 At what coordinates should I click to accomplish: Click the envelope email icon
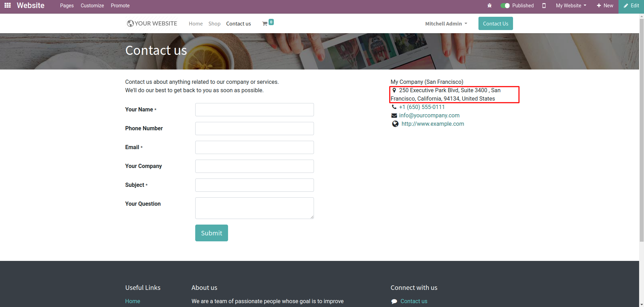point(394,116)
